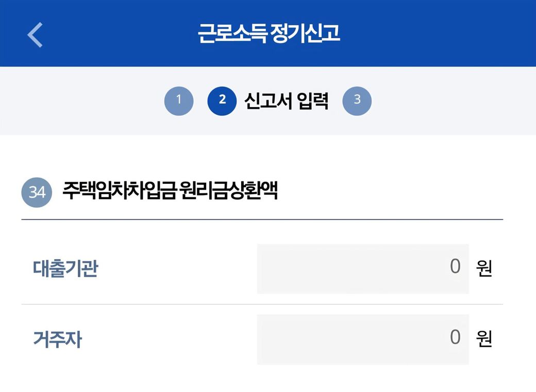Screen dimensions: 536x392
Task: Click the 거주자 row label
Action: (x=57, y=339)
